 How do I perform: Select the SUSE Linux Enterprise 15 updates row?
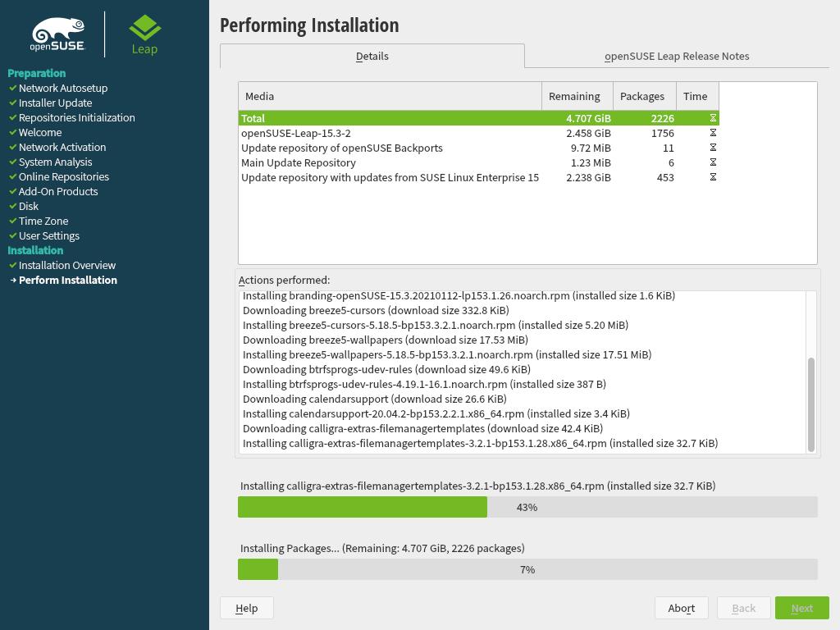coord(479,177)
